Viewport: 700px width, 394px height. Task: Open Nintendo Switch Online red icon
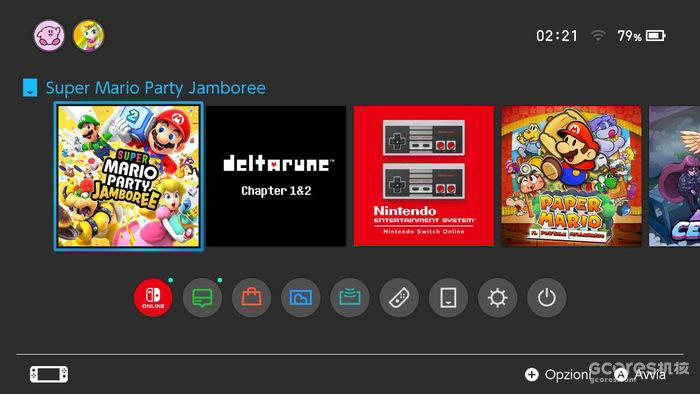point(153,298)
